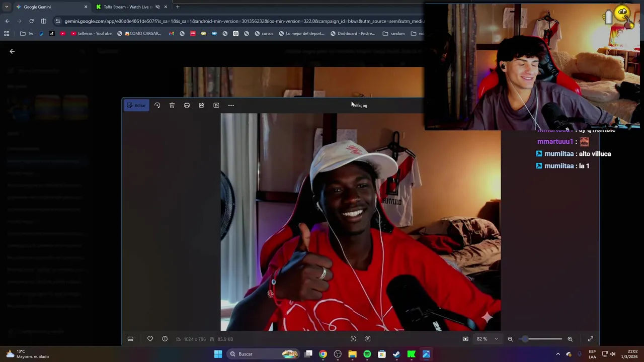This screenshot has height=362, width=644.
Task: Click the Editar button in Photos viewer
Action: click(x=136, y=106)
